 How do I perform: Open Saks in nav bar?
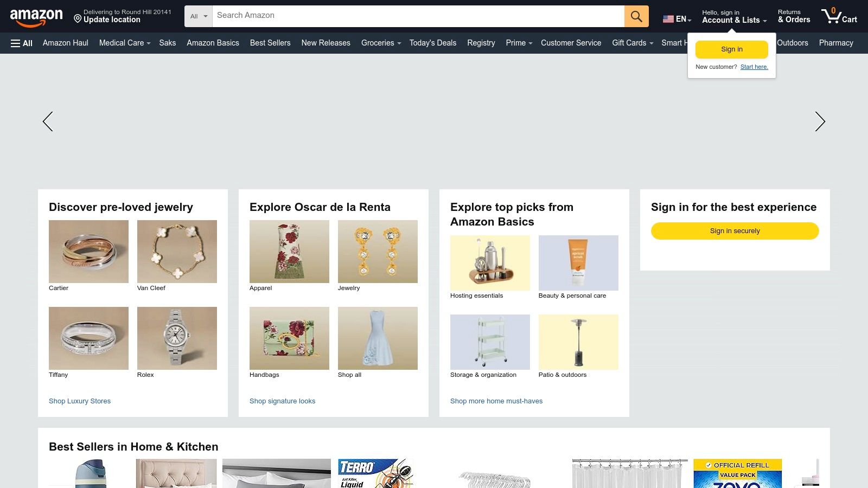(168, 43)
